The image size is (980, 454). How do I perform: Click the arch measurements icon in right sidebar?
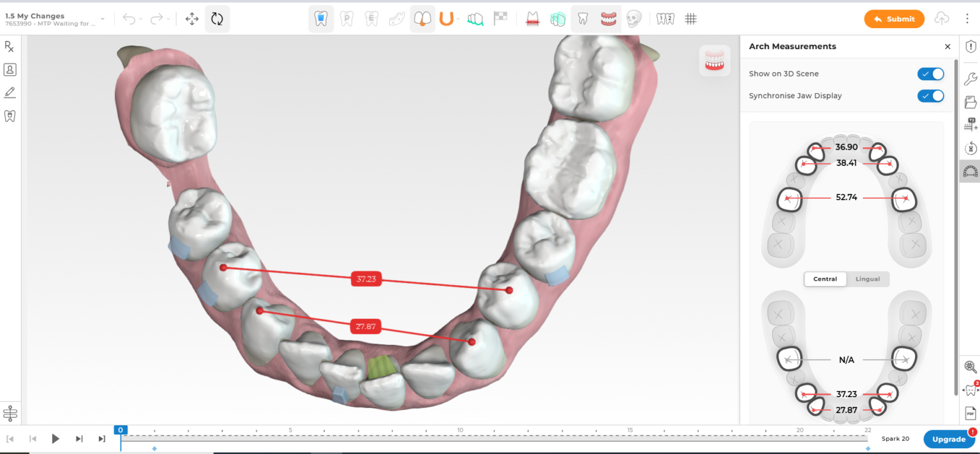coord(970,171)
